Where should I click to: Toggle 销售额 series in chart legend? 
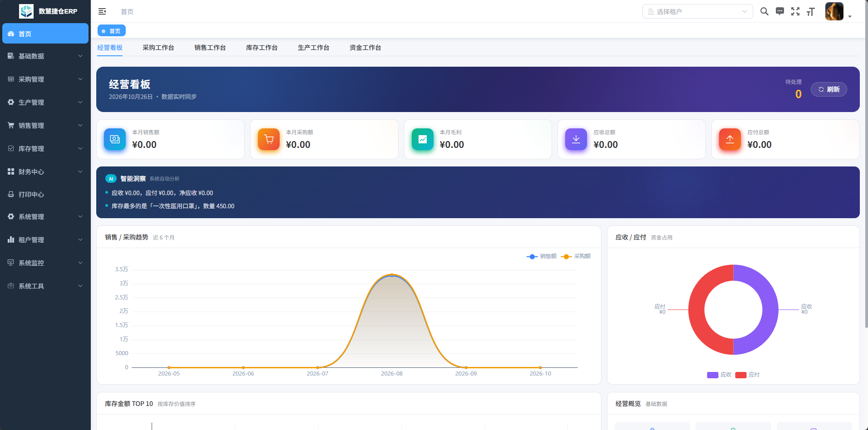point(542,256)
